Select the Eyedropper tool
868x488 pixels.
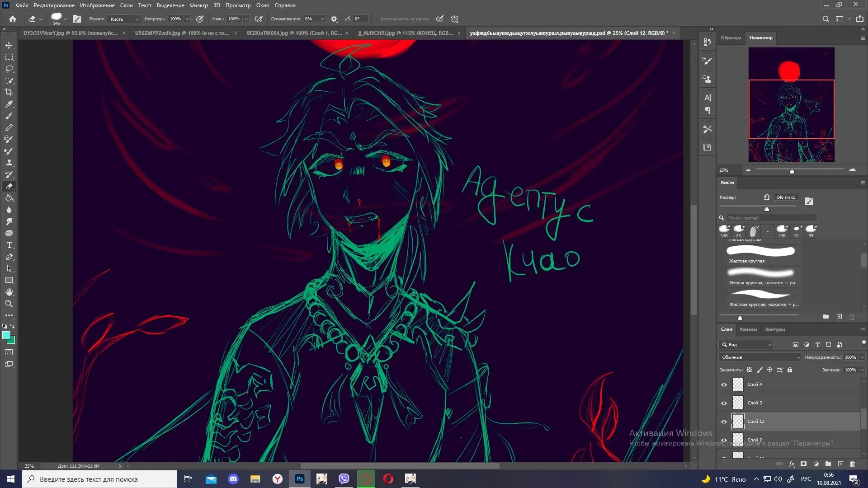coord(9,104)
